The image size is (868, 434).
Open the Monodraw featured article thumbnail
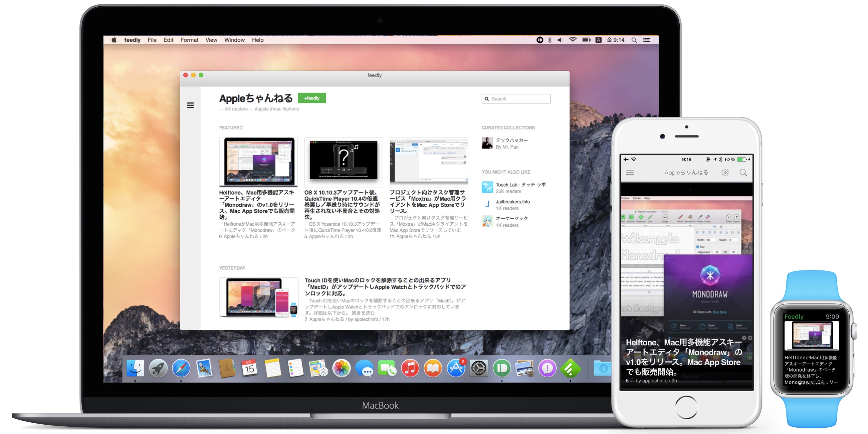[258, 162]
